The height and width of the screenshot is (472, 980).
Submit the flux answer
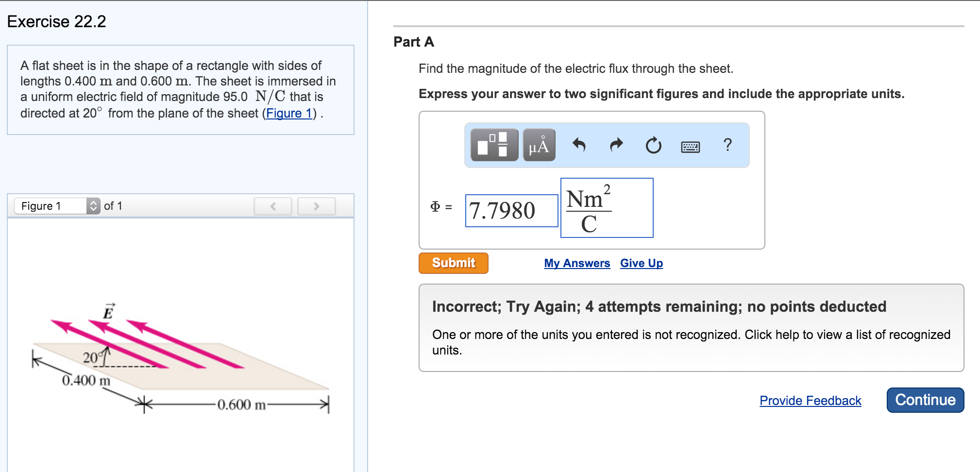453,263
